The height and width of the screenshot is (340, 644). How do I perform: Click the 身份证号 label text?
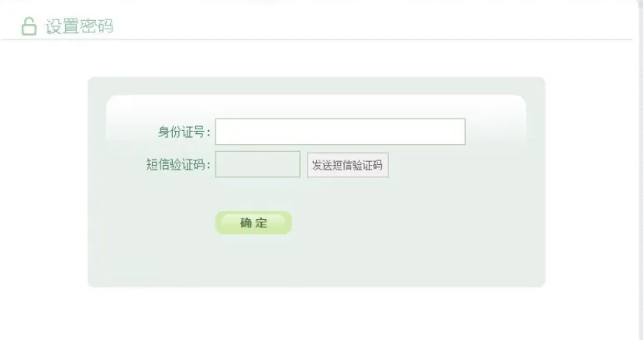coord(184,132)
